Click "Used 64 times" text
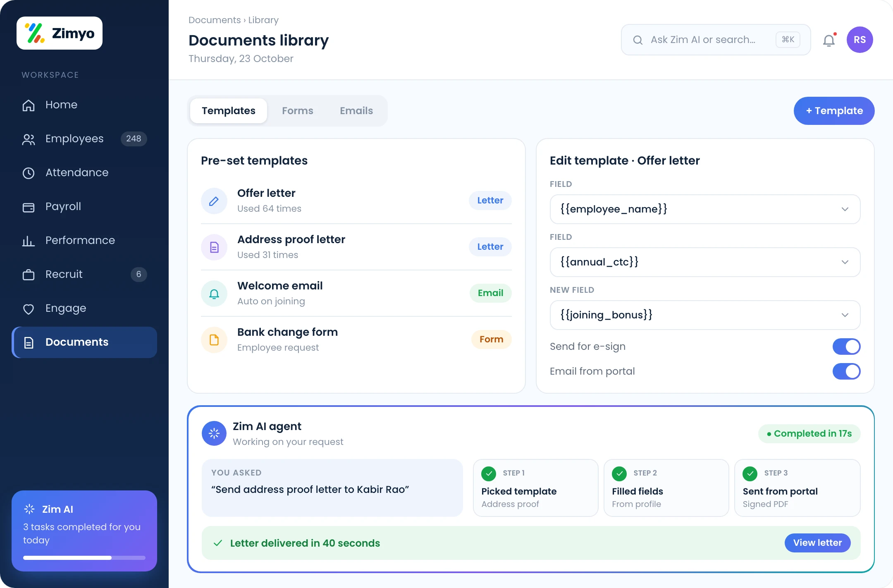 click(269, 209)
